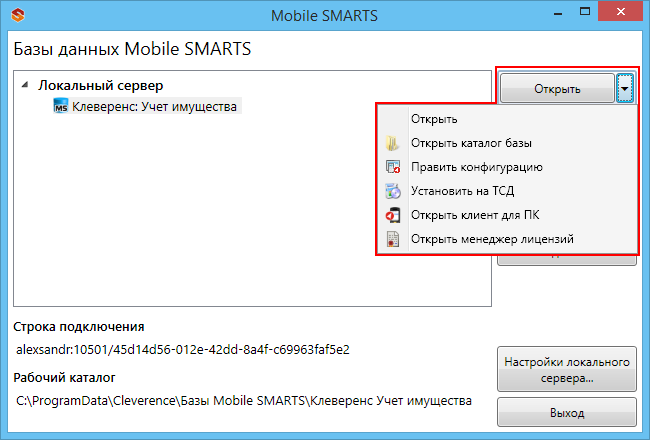The image size is (650, 440).
Task: Click the Выход button
Action: click(x=567, y=413)
